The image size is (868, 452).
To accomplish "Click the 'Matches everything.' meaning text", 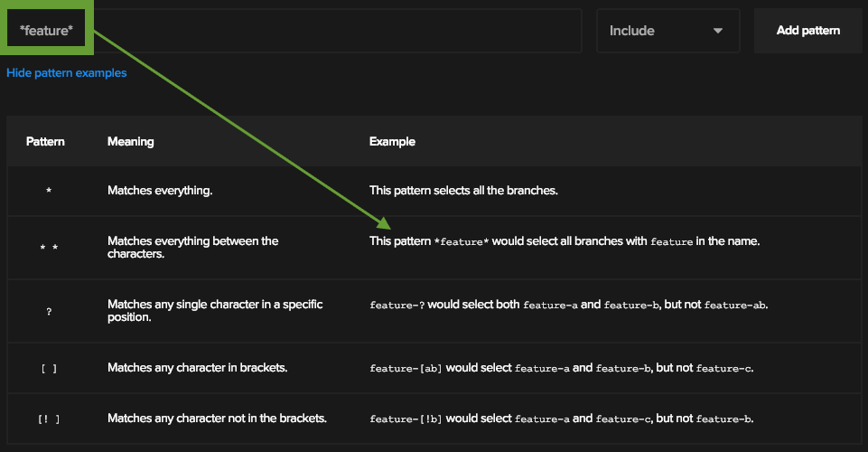I will tap(160, 192).
